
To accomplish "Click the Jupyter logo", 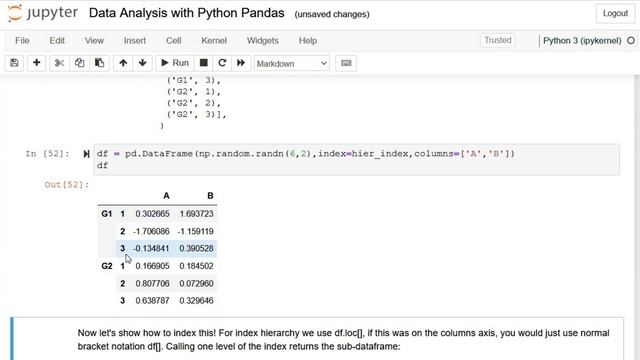I will pos(42,13).
